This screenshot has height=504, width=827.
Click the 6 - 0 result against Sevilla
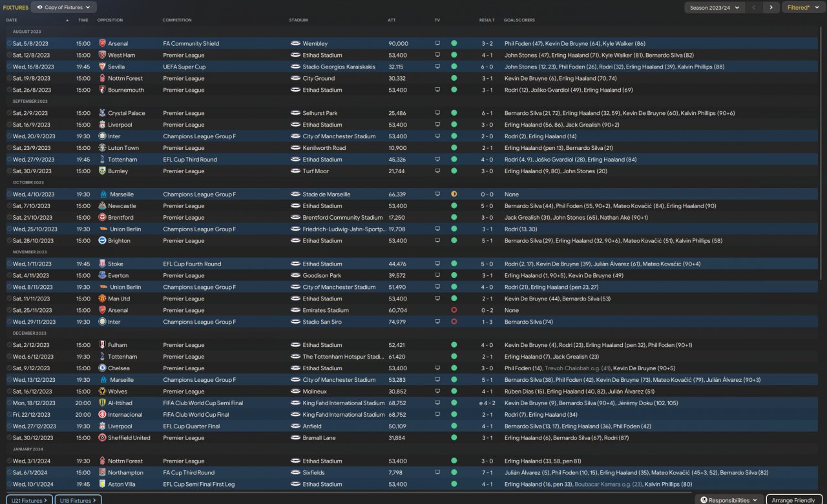point(487,67)
